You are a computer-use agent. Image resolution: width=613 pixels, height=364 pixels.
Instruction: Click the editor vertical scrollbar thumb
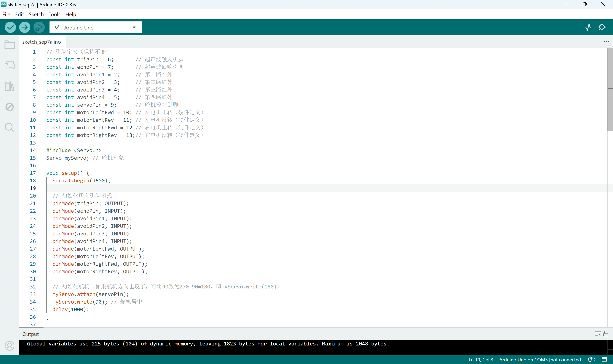tap(610, 90)
